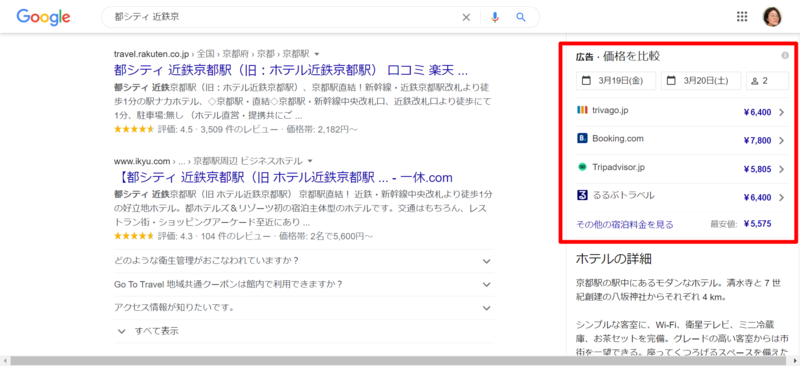Open the account profile avatar
The height and width of the screenshot is (366, 800).
tap(772, 17)
